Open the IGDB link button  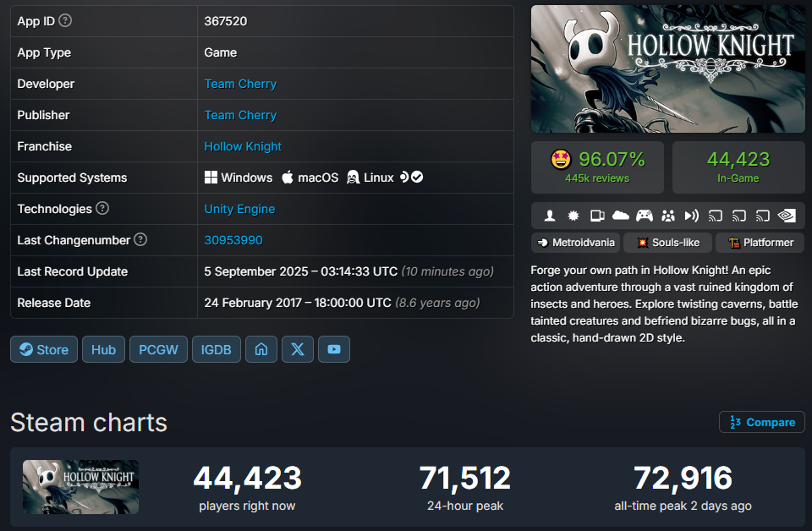click(x=217, y=349)
